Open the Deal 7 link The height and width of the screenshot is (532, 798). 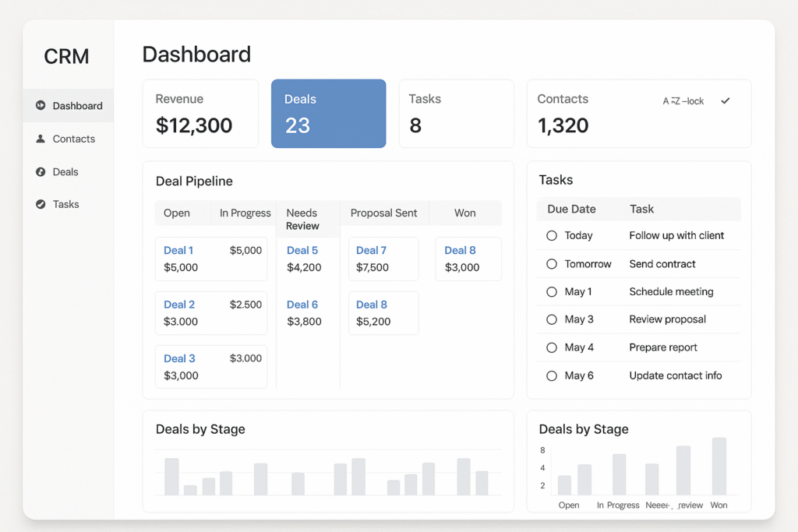pos(371,250)
